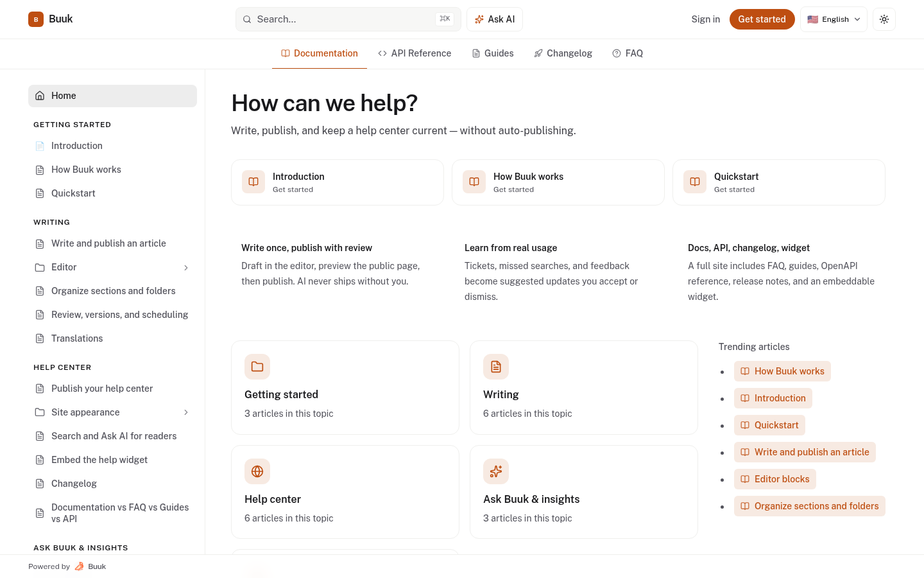Click the Buuk logo in Powered by footer
924x578 pixels.
tap(80, 566)
